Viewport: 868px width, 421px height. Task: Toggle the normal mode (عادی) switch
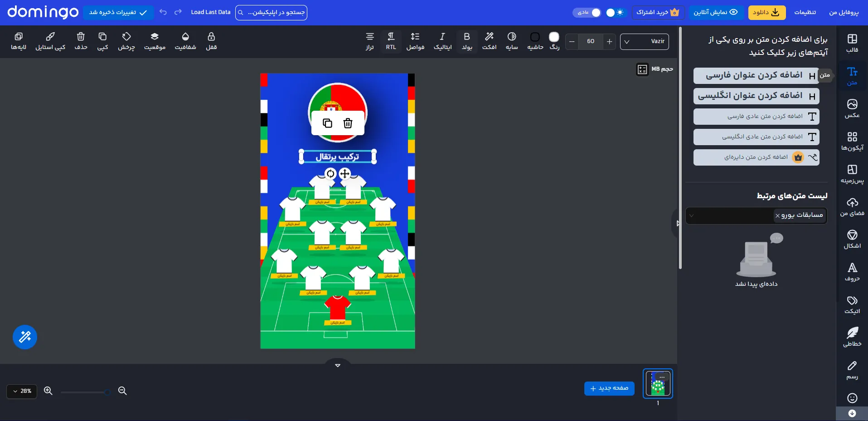[x=587, y=12]
